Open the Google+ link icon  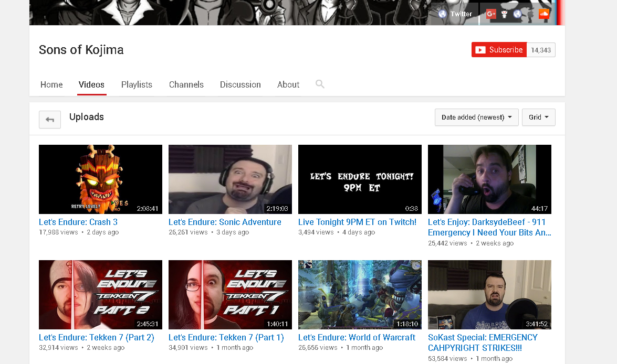pyautogui.click(x=490, y=14)
